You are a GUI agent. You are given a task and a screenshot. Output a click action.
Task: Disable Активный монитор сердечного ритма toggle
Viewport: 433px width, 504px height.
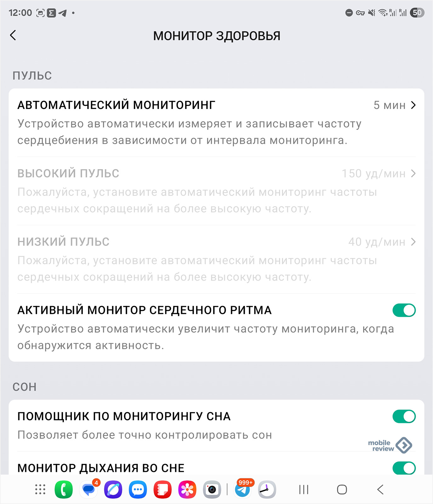click(404, 310)
